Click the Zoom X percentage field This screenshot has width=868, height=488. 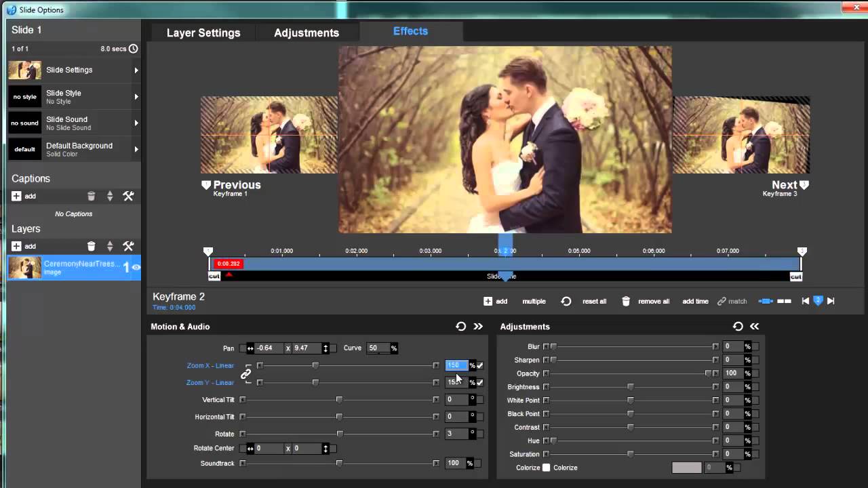click(457, 365)
